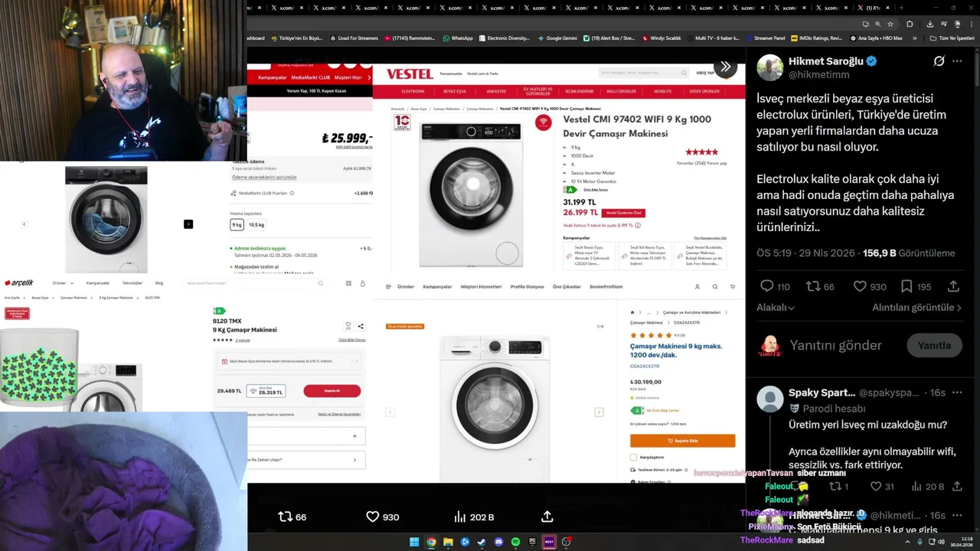The height and width of the screenshot is (551, 980).
Task: Open Epic Games Launcher from the taskbar
Action: (x=532, y=542)
